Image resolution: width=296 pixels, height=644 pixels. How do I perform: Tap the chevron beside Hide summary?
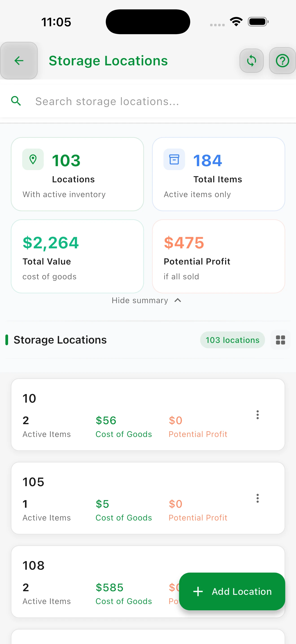click(x=177, y=300)
